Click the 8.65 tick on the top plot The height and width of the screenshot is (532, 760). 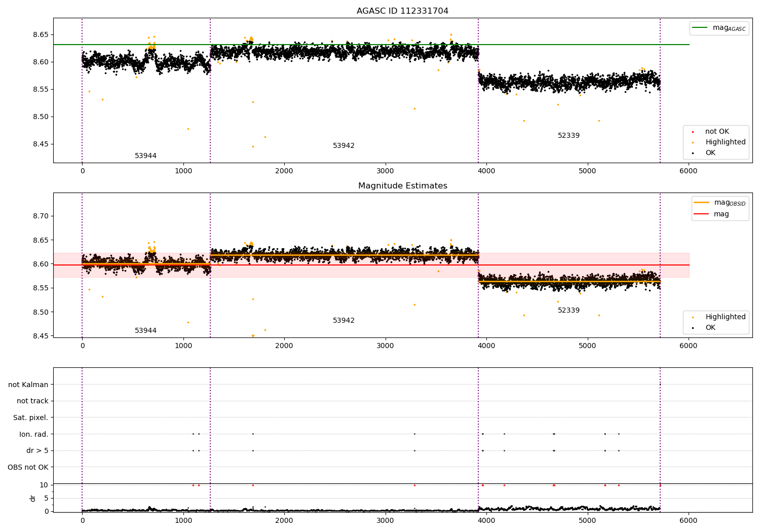point(41,35)
